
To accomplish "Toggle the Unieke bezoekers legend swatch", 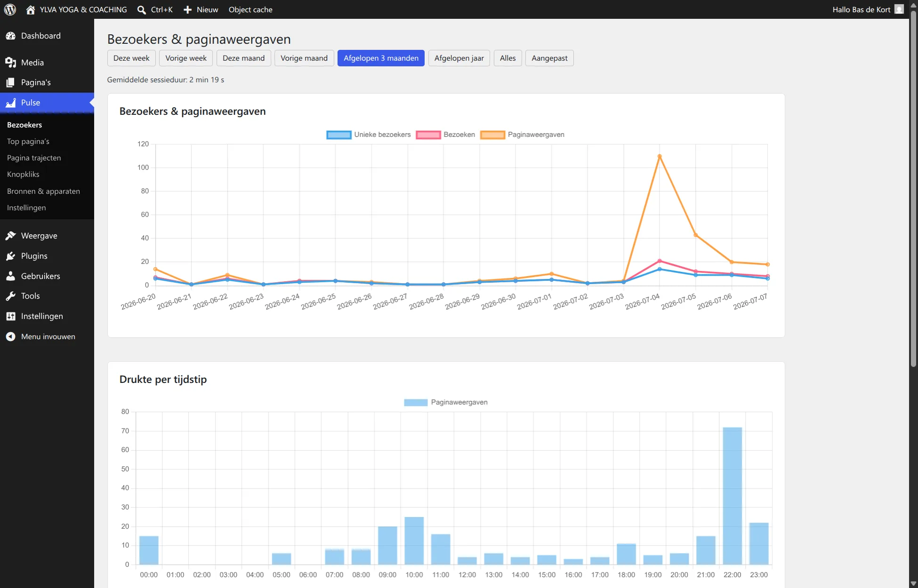I will pyautogui.click(x=339, y=135).
